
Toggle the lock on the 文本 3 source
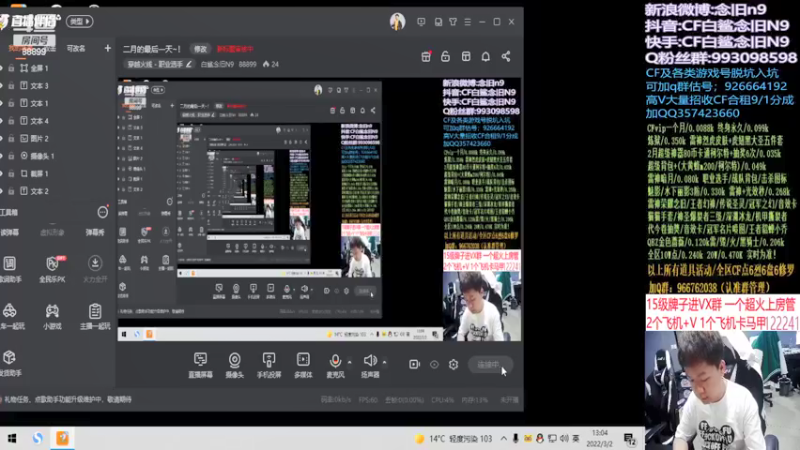(x=11, y=86)
